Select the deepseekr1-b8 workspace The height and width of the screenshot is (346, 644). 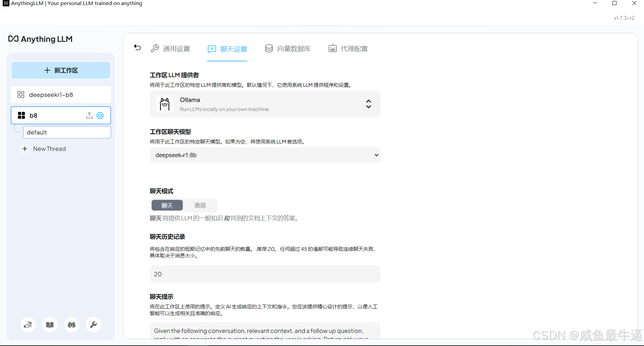(61, 95)
